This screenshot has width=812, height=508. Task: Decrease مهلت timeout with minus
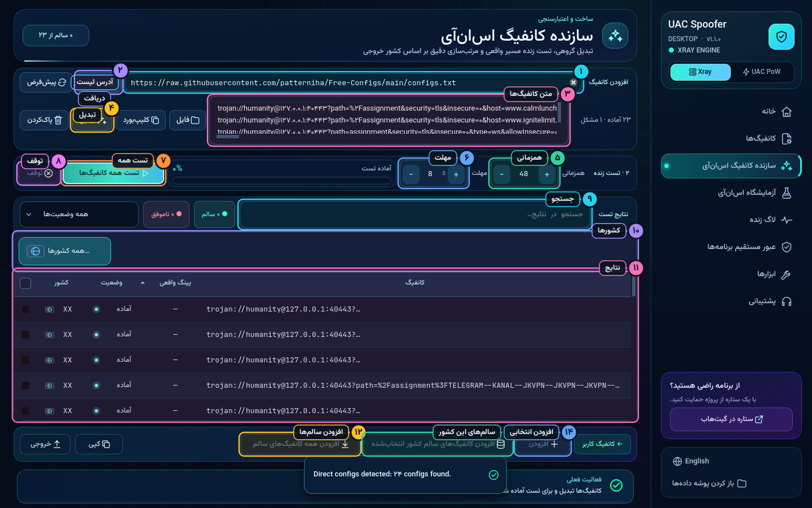pyautogui.click(x=411, y=174)
